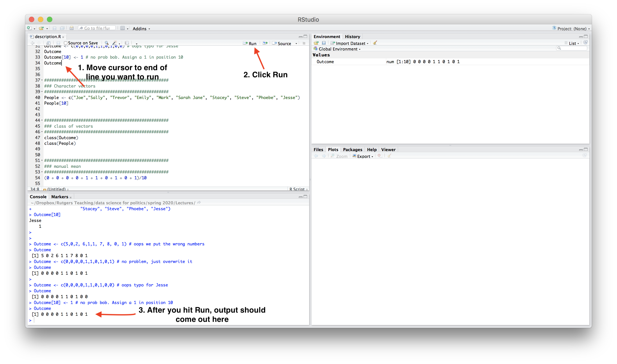Open the Import Dataset dropdown
This screenshot has height=364, width=617.
pyautogui.click(x=350, y=43)
